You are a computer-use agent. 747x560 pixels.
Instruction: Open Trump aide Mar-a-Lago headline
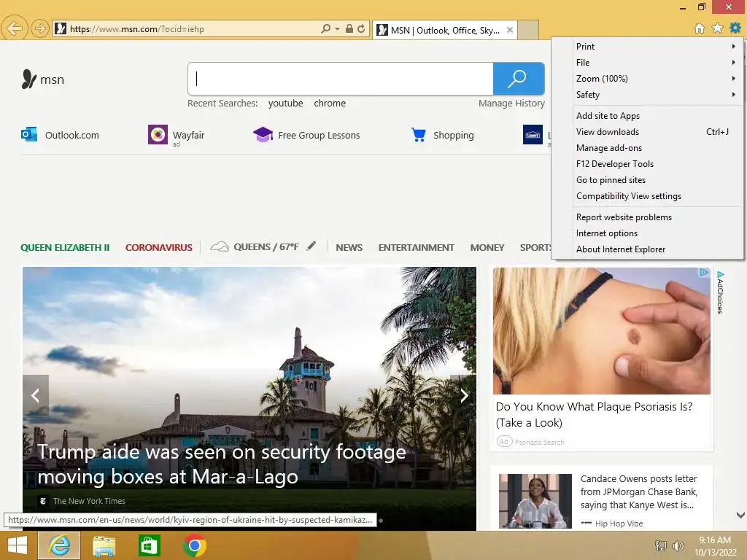222,464
